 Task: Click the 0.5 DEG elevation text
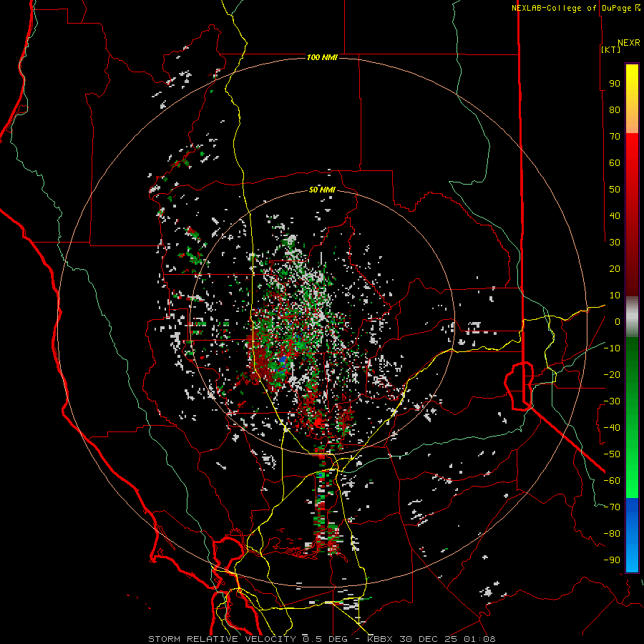(326, 639)
